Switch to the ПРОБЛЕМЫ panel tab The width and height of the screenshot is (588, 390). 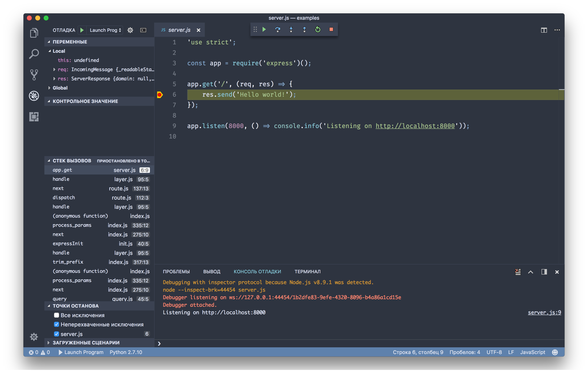tap(176, 272)
